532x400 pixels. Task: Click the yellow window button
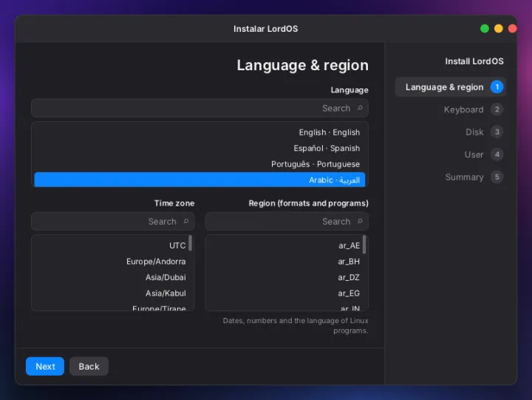pyautogui.click(x=499, y=29)
